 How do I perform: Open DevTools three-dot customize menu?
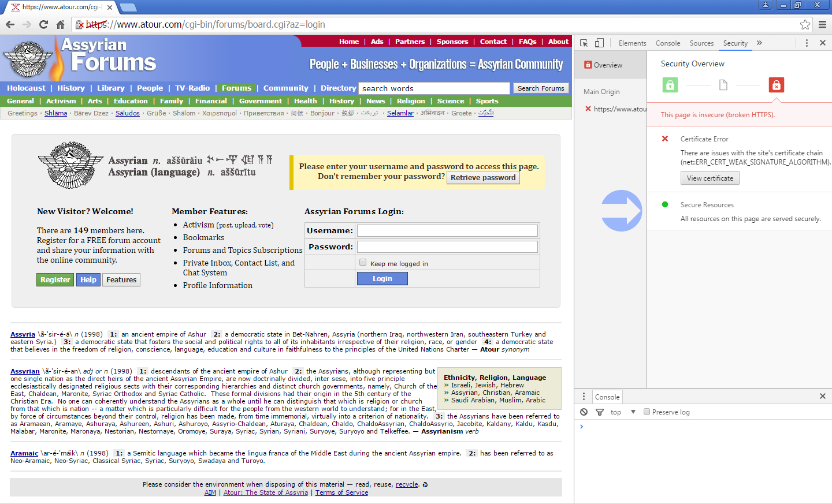point(807,43)
